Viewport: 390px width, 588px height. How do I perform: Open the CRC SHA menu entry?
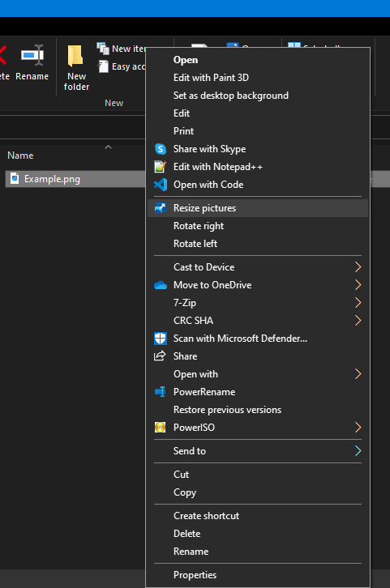258,321
